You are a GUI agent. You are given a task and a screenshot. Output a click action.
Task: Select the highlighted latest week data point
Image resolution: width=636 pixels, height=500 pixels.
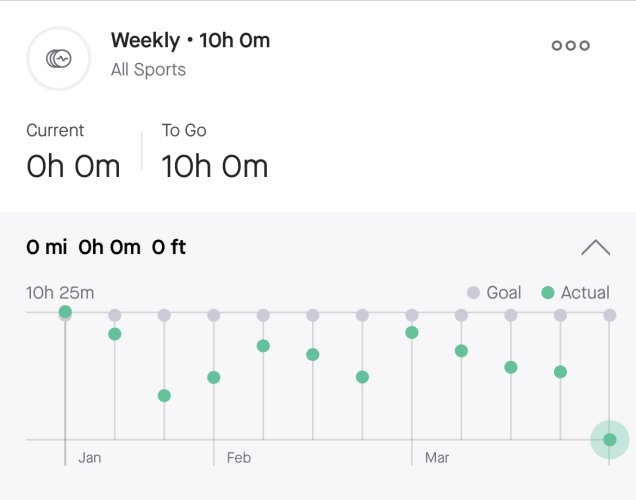point(610,439)
